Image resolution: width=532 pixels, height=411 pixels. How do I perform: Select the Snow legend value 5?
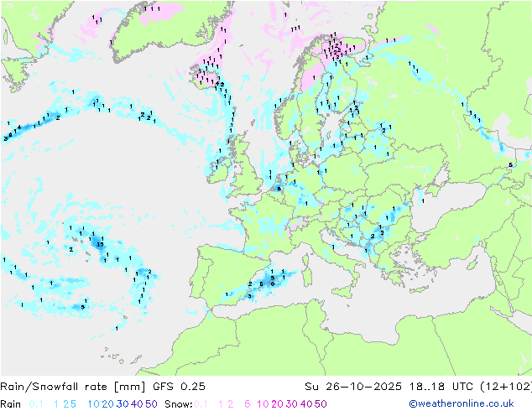pyautogui.click(x=248, y=404)
